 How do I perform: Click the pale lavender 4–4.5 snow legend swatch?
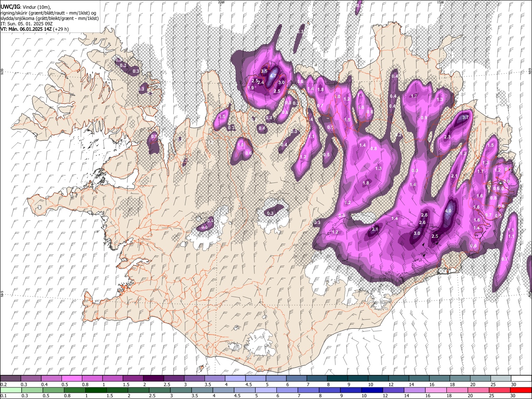point(235,379)
